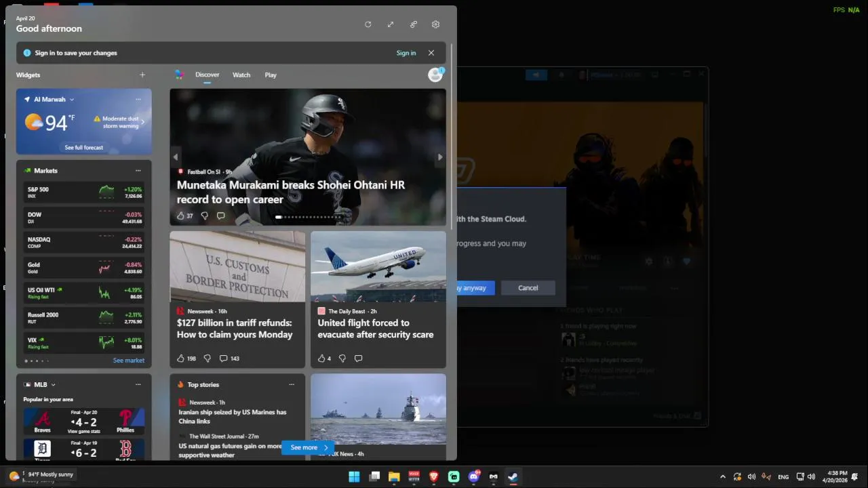Open the Copilot colorful icon beside Discover
The height and width of the screenshot is (488, 868).
pyautogui.click(x=179, y=75)
